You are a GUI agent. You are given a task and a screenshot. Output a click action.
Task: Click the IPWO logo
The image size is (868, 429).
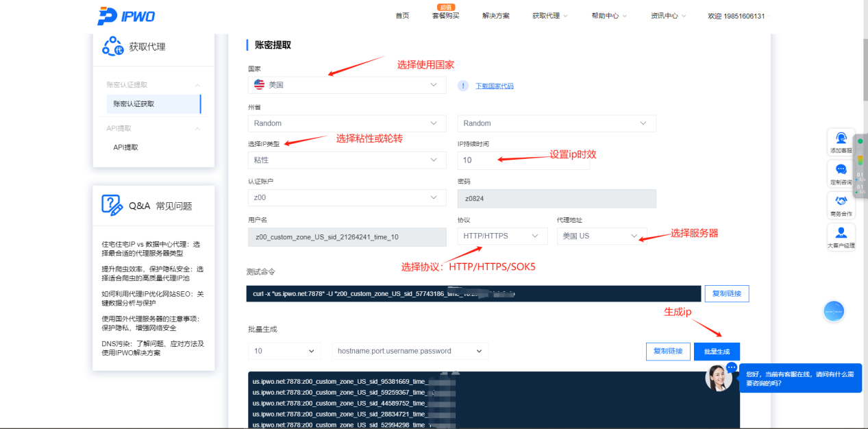(126, 16)
